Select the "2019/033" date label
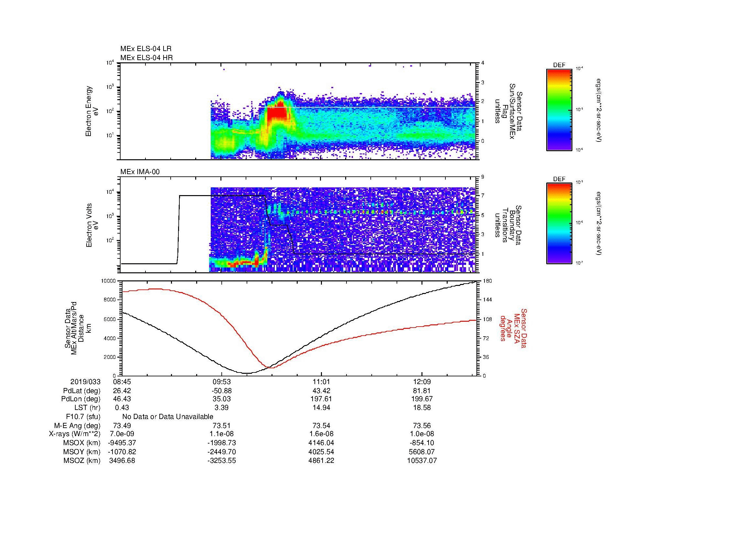The image size is (756, 534). pyautogui.click(x=85, y=382)
